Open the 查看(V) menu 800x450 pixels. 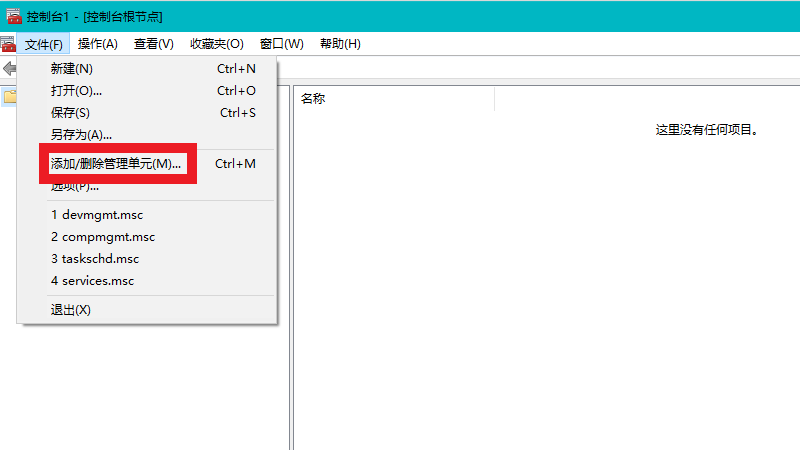[153, 44]
